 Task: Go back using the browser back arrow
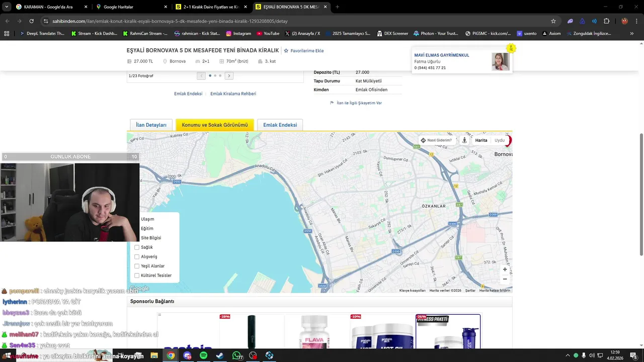(x=7, y=21)
